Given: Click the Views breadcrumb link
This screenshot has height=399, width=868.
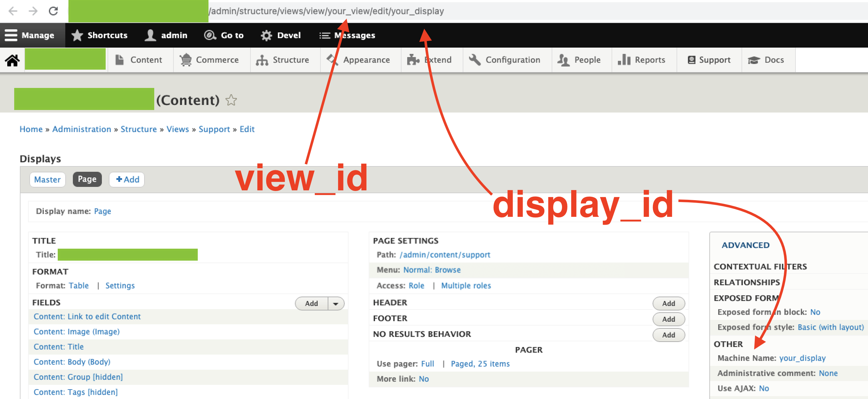Looking at the screenshot, I should 178,129.
